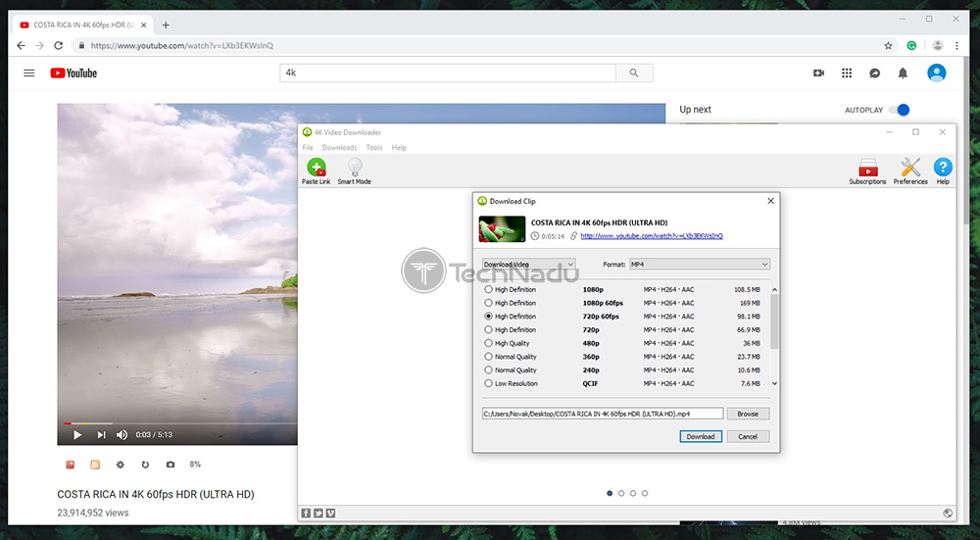This screenshot has width=980, height=540.
Task: Open YouTube hamburger guide menu
Action: pyautogui.click(x=28, y=74)
